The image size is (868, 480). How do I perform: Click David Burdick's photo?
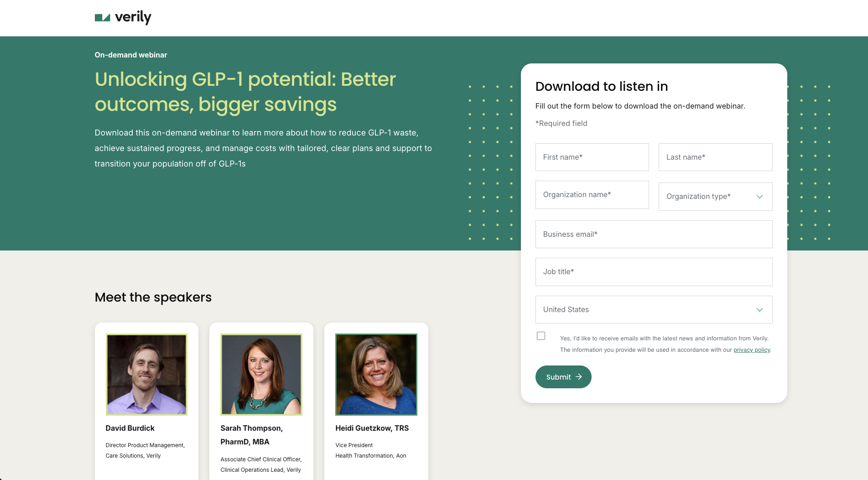(x=146, y=375)
